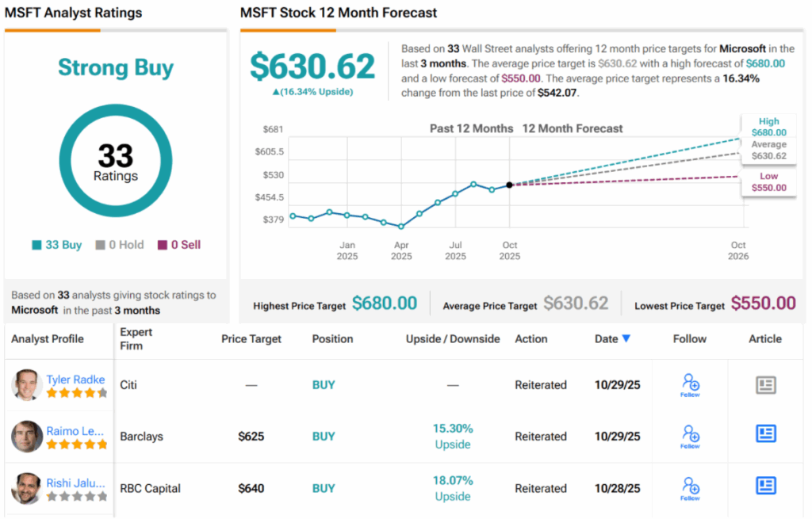Click the Oct 2025 black chart marker

pos(509,185)
